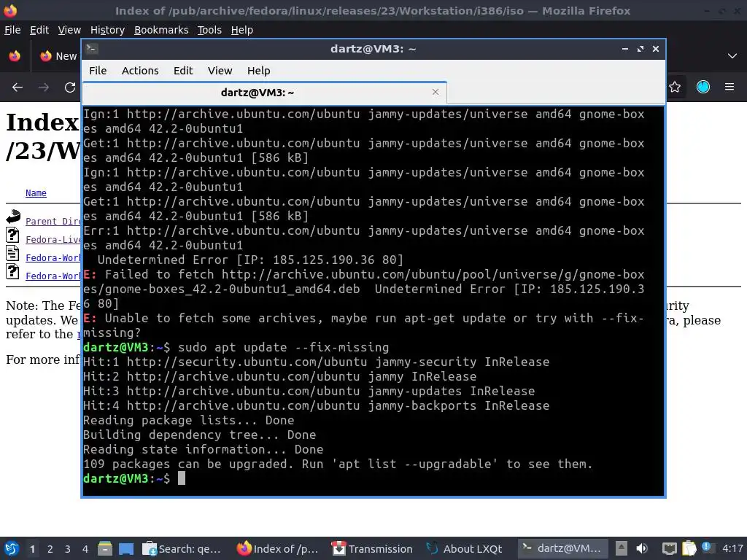The height and width of the screenshot is (560, 747).
Task: Open the Firefox hamburger application menu
Action: tap(729, 87)
